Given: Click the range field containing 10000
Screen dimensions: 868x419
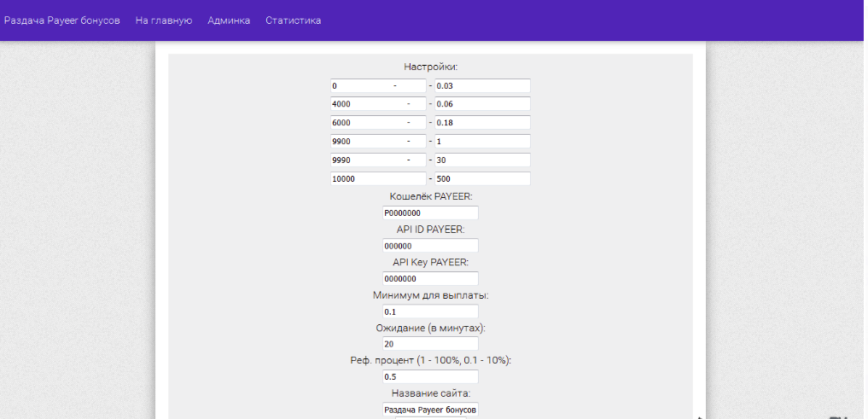Looking at the screenshot, I should (379, 179).
